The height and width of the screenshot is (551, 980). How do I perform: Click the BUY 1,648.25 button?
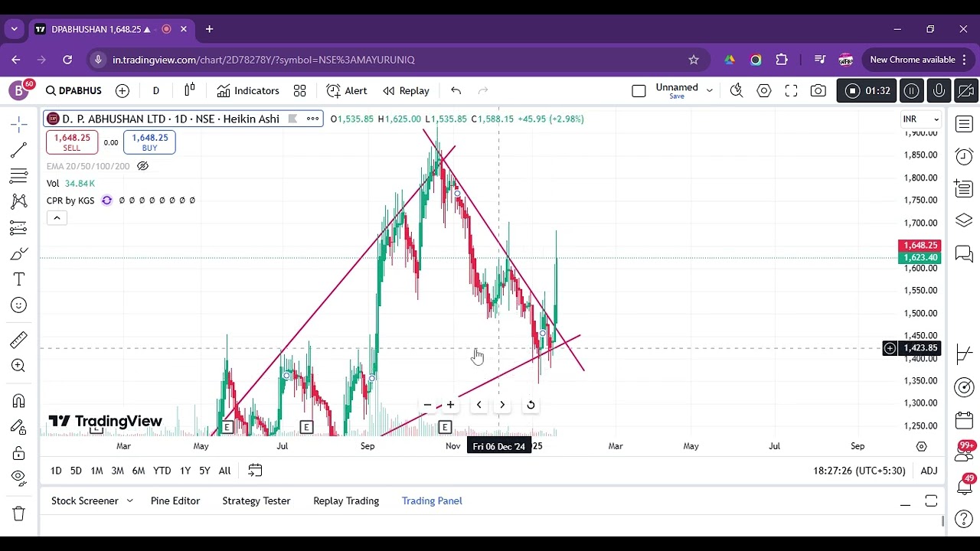(x=150, y=142)
